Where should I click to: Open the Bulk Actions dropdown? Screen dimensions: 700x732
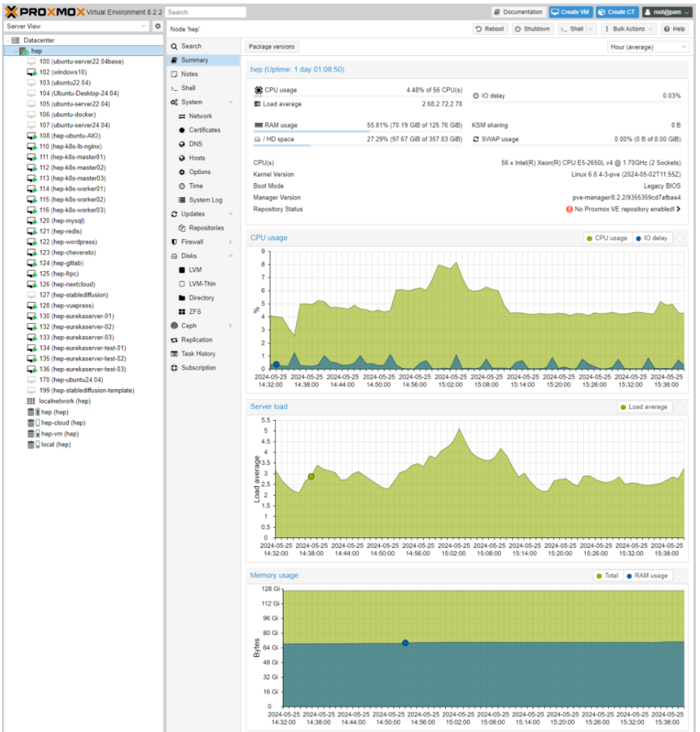coord(629,29)
